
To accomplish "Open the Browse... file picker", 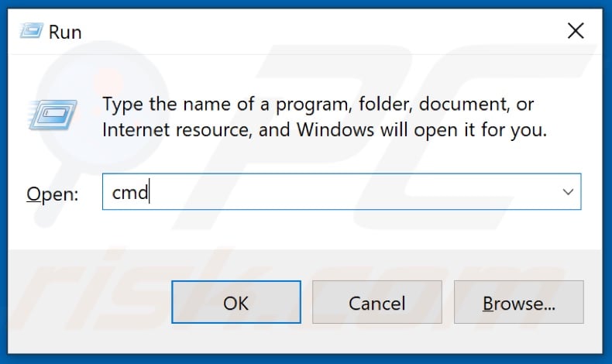I will tap(519, 302).
